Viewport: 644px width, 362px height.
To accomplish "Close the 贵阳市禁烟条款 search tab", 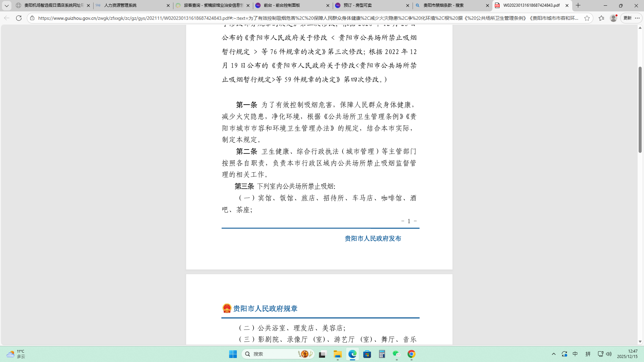I will [487, 5].
